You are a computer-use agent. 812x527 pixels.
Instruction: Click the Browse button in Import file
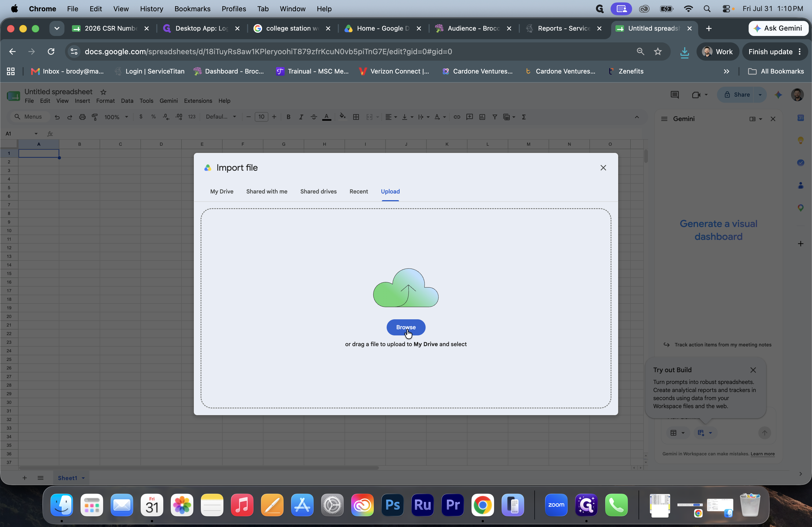(x=406, y=327)
